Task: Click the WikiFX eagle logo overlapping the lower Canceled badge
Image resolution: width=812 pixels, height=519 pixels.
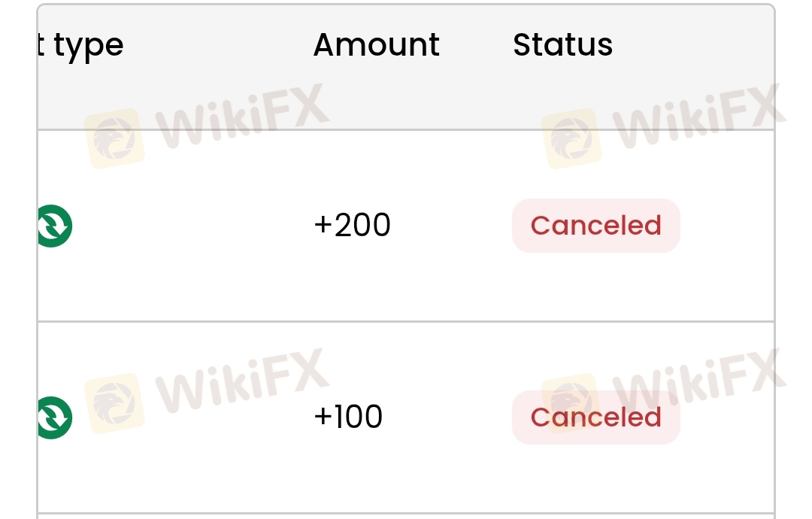Action: (x=571, y=403)
